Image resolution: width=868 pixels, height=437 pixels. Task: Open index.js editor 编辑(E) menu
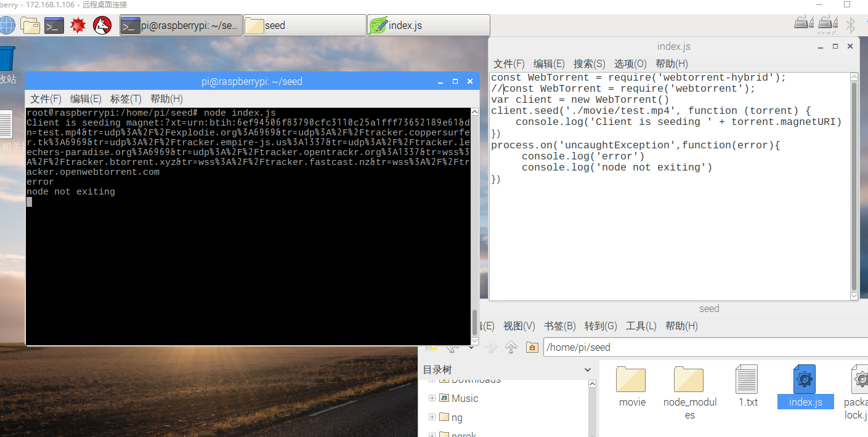click(x=549, y=64)
